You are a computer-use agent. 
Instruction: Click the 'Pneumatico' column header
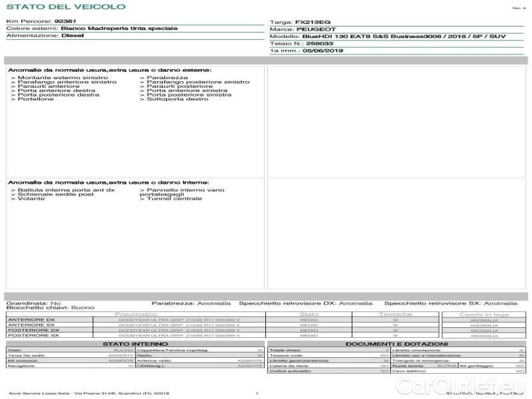point(136,315)
